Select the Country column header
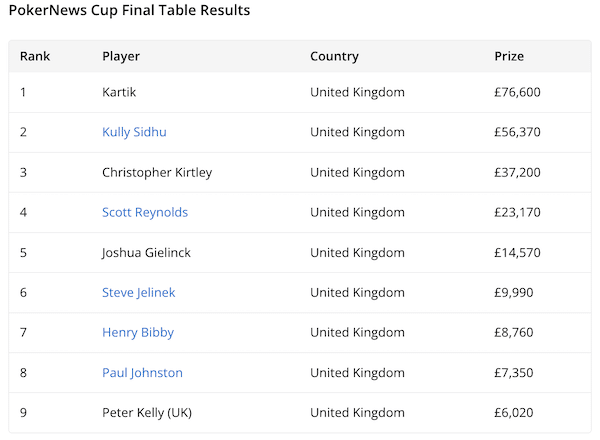The height and width of the screenshot is (440, 600). coord(334,56)
